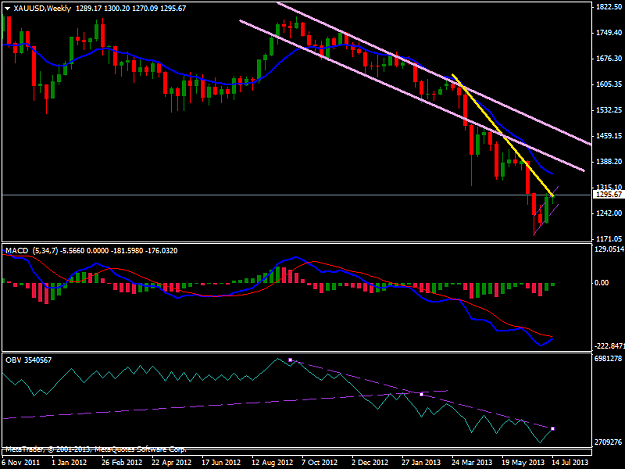Click the 26 Feb 2012 date label
625x469 pixels.
click(x=122, y=463)
